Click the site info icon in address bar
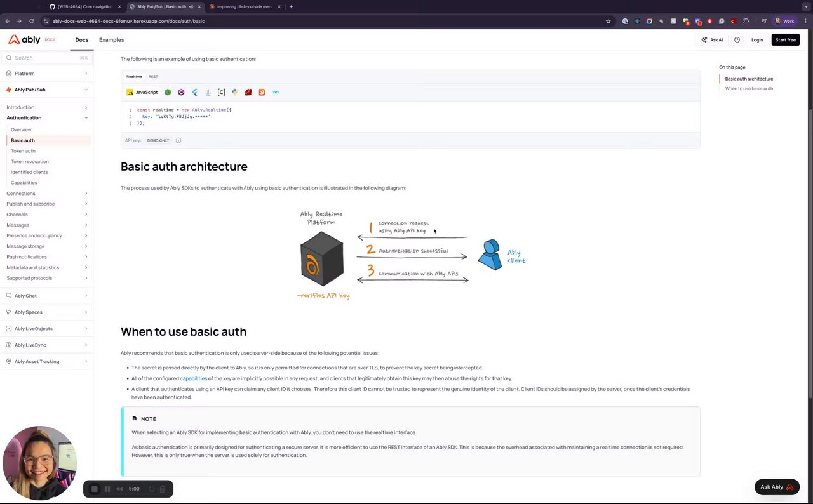This screenshot has height=504, width=813. (x=46, y=21)
